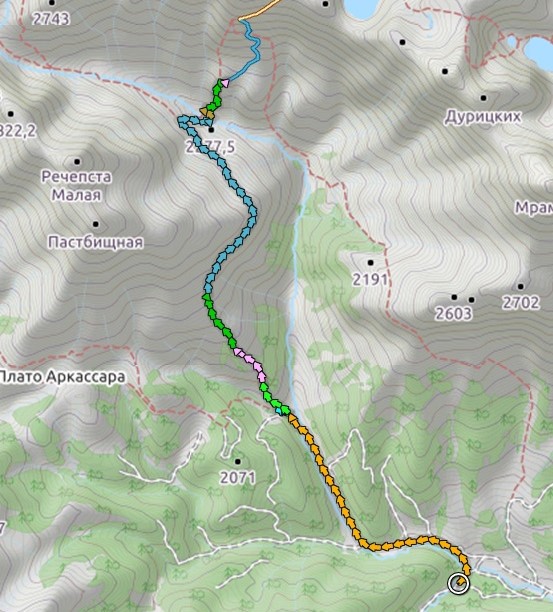Select the peak dot labeled 2702
The width and height of the screenshot is (553, 612).
point(520,286)
